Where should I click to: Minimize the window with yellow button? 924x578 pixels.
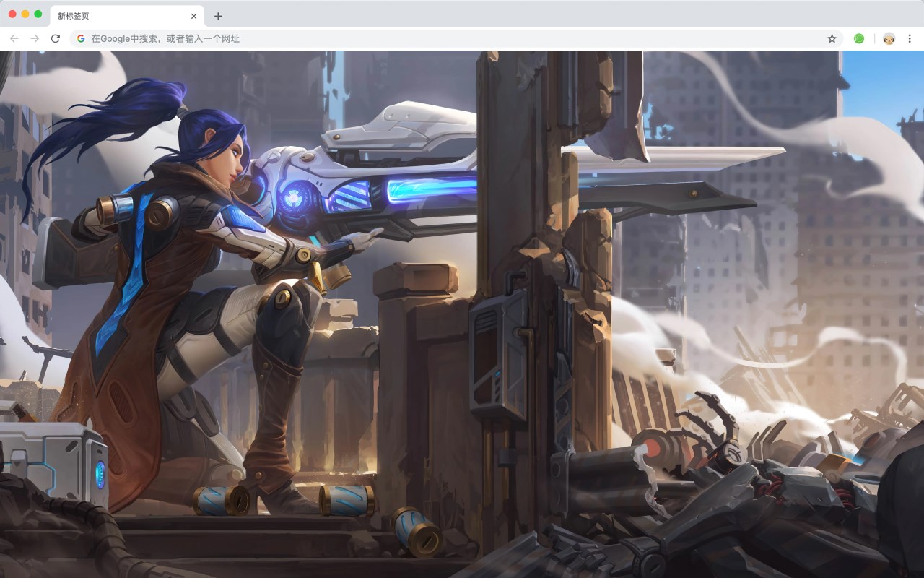(25, 14)
